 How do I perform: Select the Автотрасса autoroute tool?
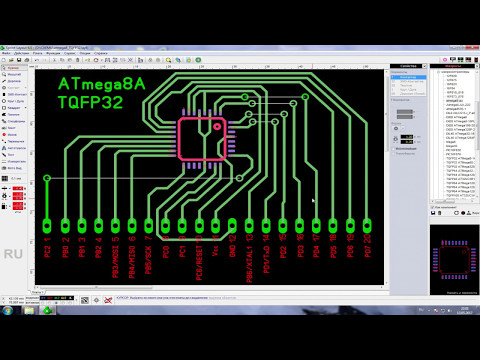click(x=13, y=148)
